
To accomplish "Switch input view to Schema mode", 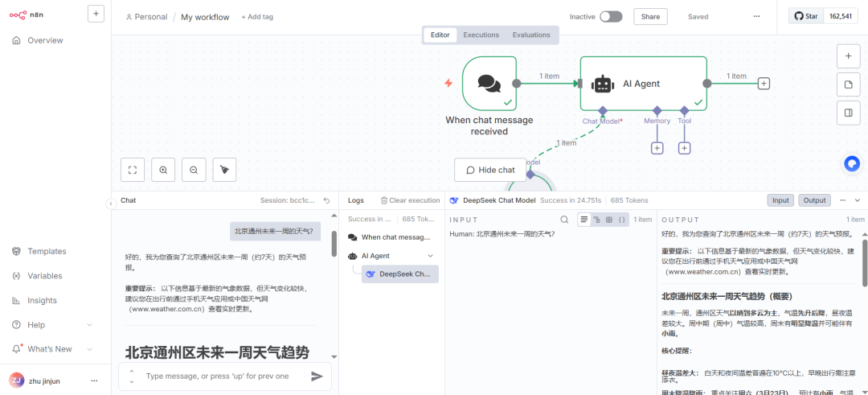I will [x=596, y=220].
